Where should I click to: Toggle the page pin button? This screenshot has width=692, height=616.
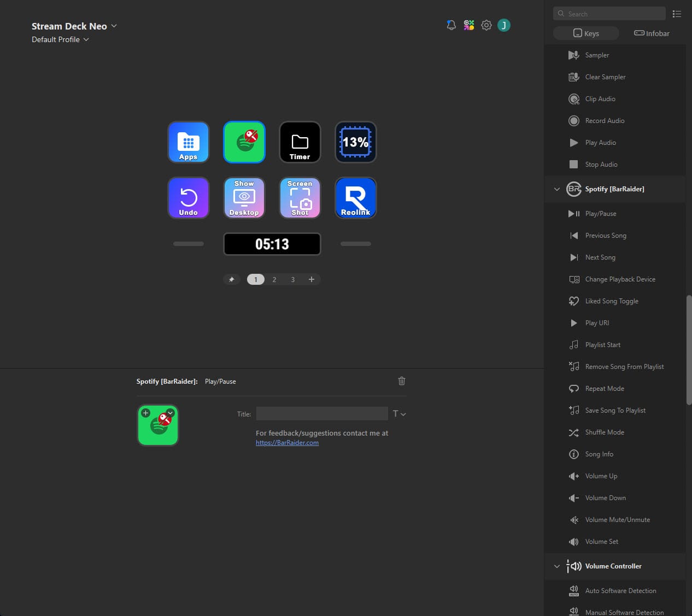pyautogui.click(x=232, y=279)
